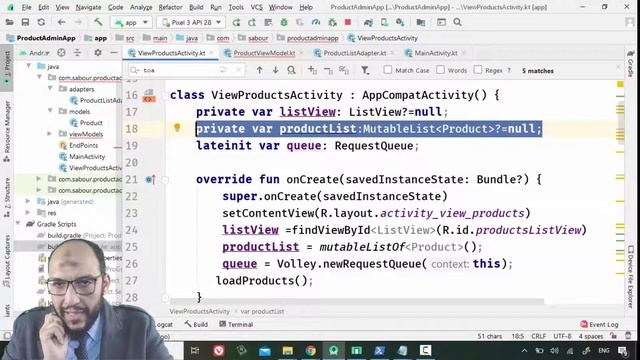Enable the Words checkbox
Viewport: 640px width, 360px height.
(x=440, y=70)
